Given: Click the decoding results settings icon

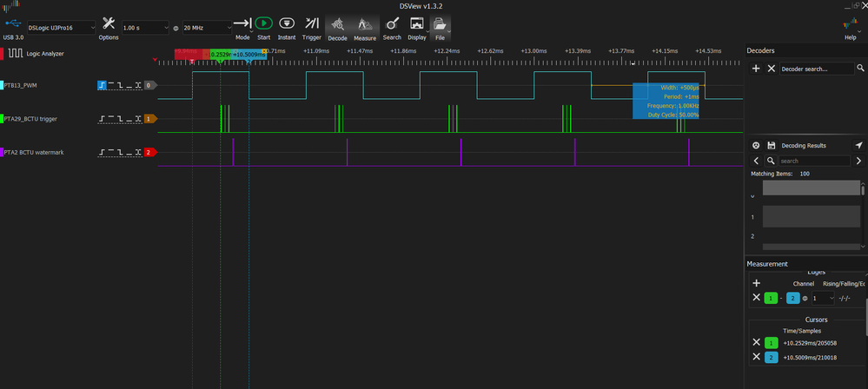Looking at the screenshot, I should pos(756,146).
